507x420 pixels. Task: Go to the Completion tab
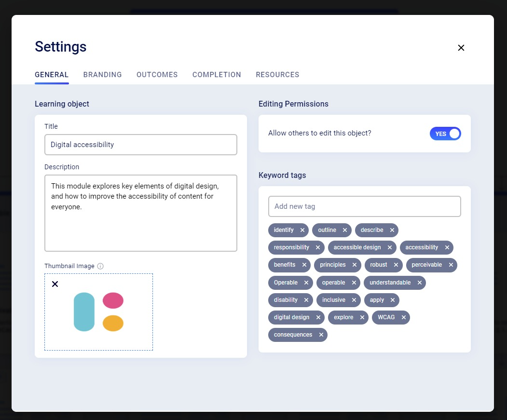pyautogui.click(x=217, y=75)
